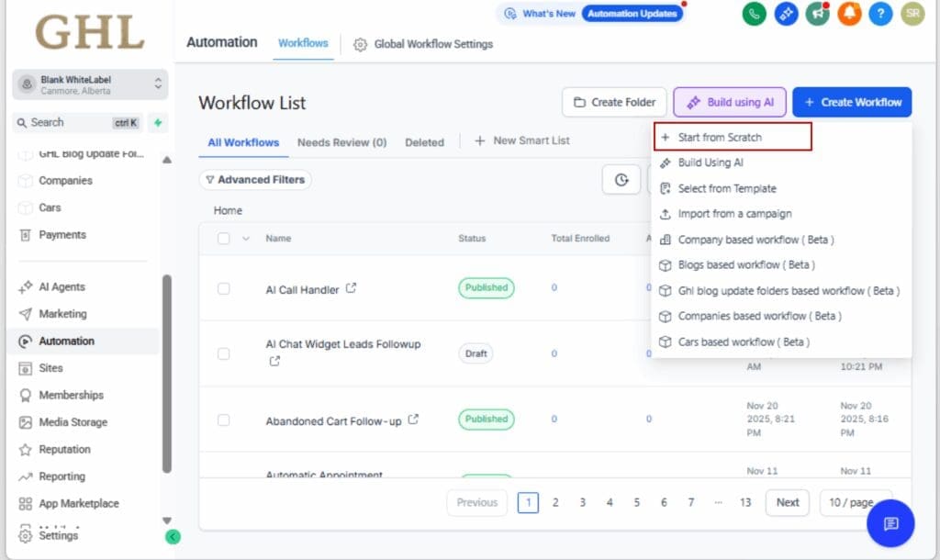Expand the Blank WhiteLabel account switcher
The height and width of the screenshot is (560, 940).
[90, 84]
